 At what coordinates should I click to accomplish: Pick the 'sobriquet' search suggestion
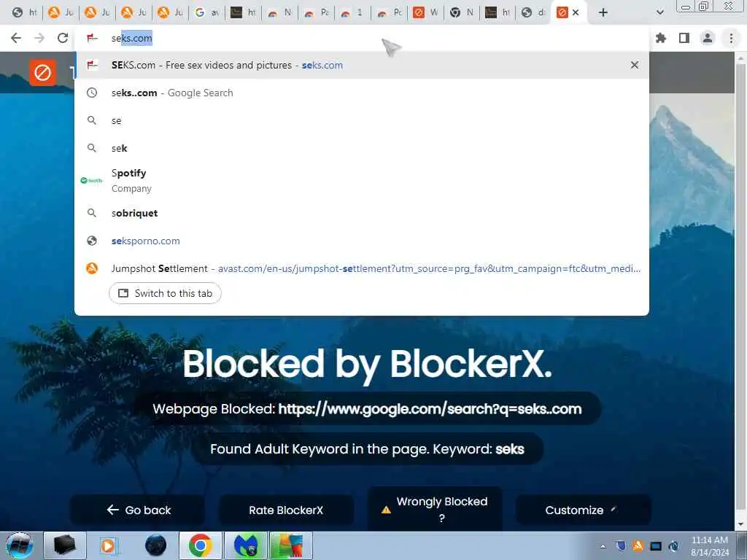coord(362,213)
